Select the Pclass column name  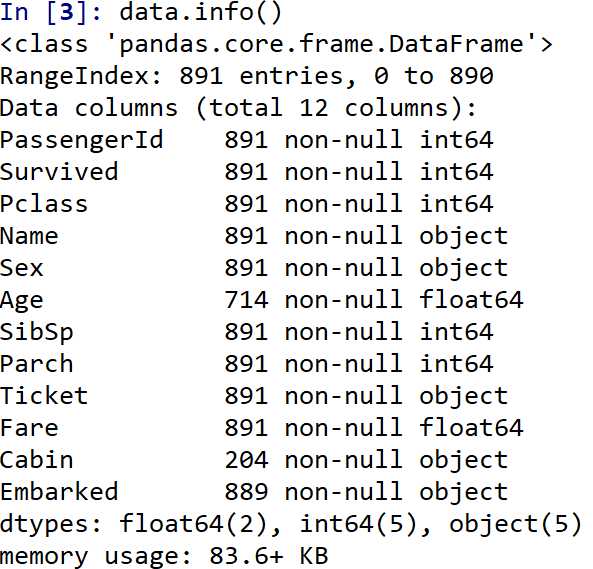44,204
